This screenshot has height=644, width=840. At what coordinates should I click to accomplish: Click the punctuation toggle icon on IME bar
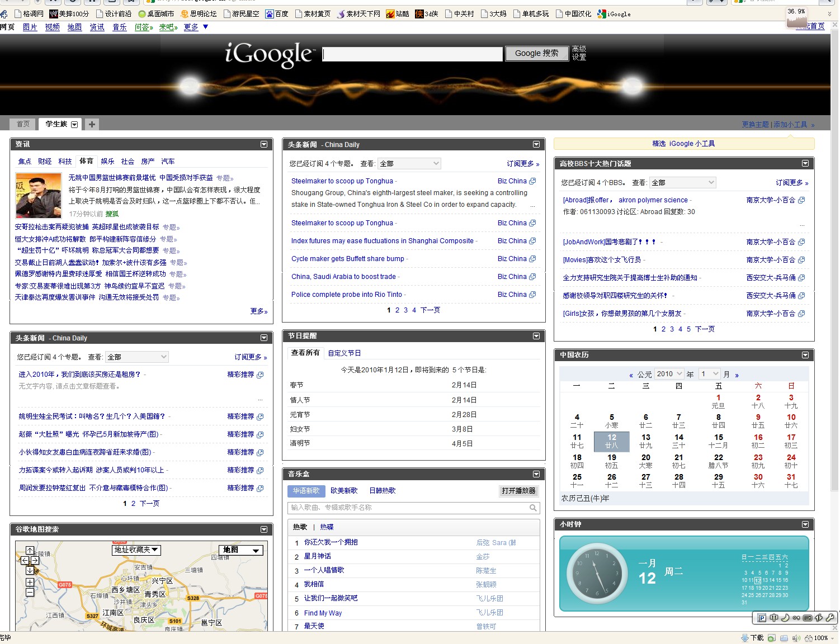pos(796,618)
